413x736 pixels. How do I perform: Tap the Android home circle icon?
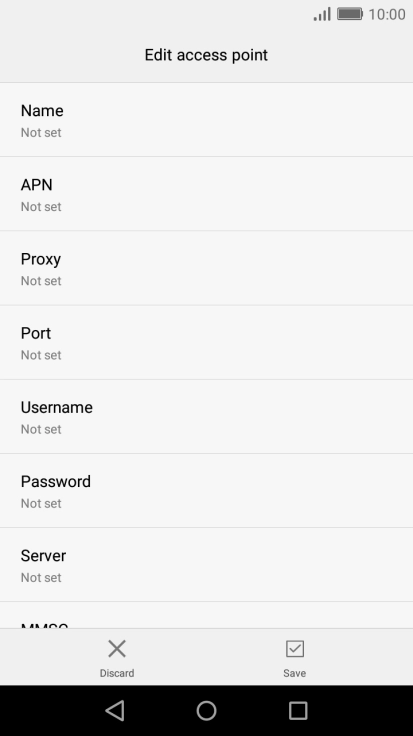coord(206,711)
